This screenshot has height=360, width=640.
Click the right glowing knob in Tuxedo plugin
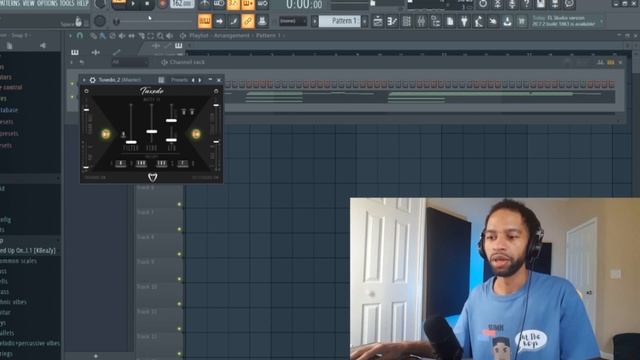tap(196, 133)
